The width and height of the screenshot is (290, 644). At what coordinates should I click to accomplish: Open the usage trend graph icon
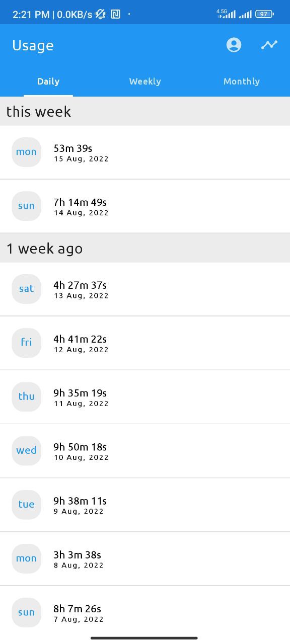[x=269, y=45]
